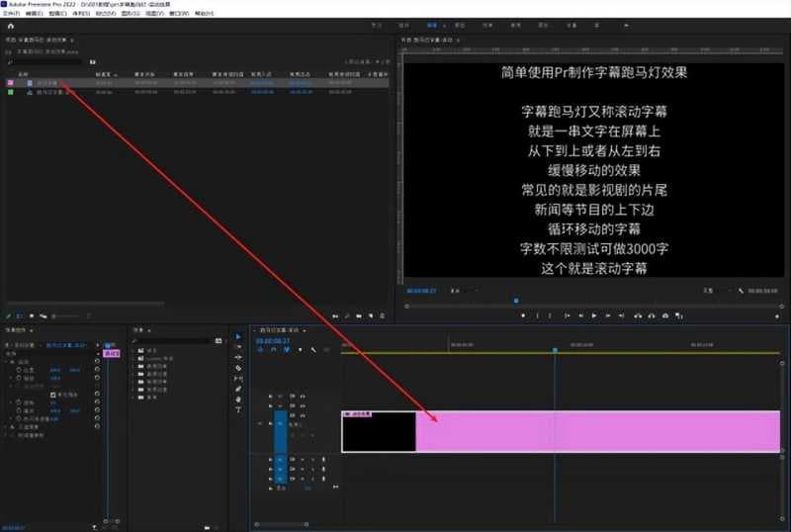Select the Type tool
Viewport: 791px width, 532px height.
point(238,409)
